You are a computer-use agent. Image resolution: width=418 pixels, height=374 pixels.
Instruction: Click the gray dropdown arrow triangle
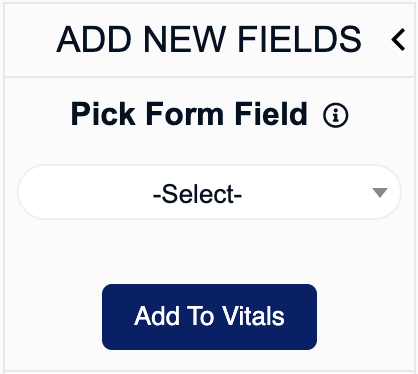pos(380,192)
